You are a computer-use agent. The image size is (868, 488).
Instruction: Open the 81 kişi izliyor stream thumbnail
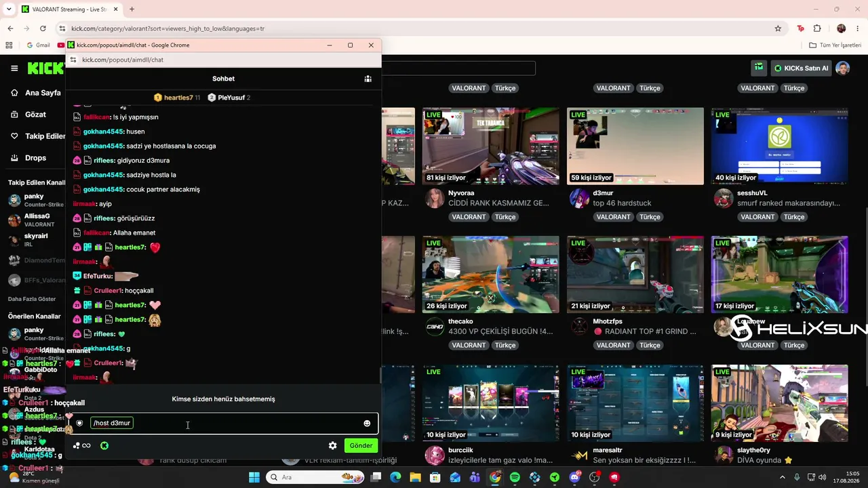(490, 146)
